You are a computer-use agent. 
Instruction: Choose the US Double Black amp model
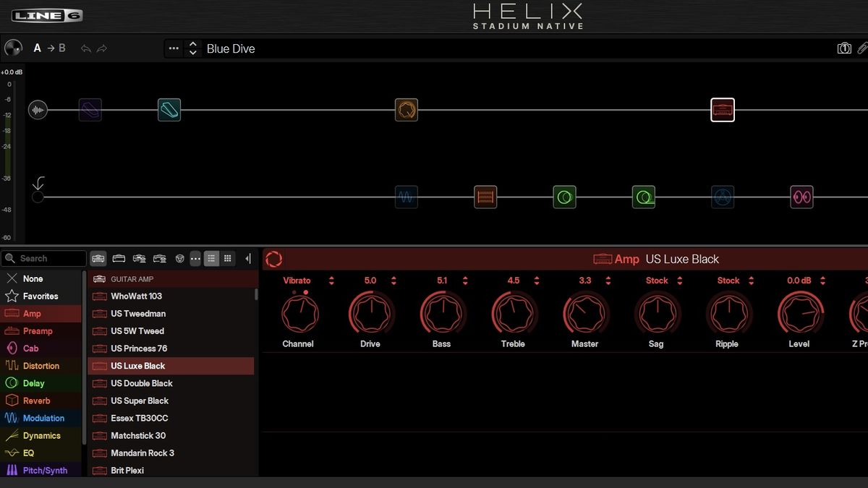tap(171, 383)
